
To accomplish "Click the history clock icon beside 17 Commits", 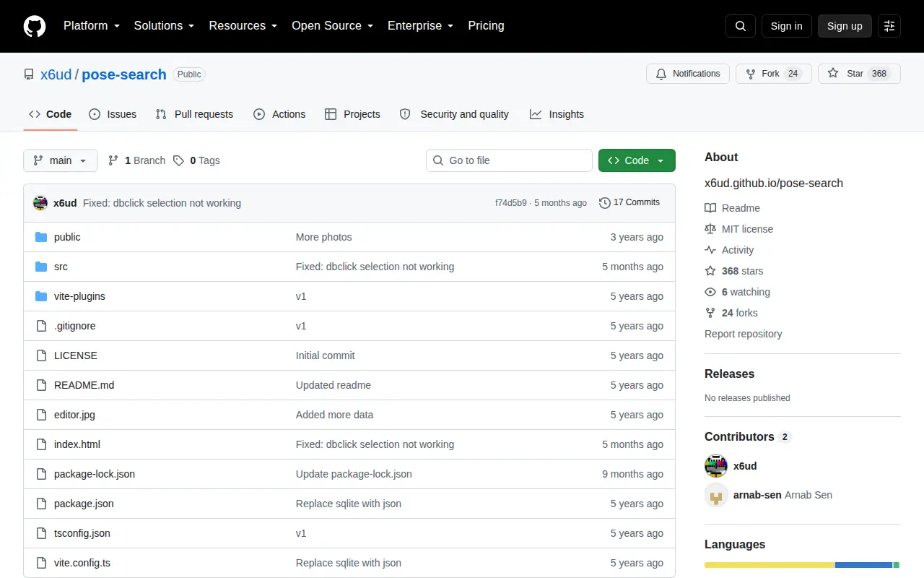I will [x=605, y=203].
